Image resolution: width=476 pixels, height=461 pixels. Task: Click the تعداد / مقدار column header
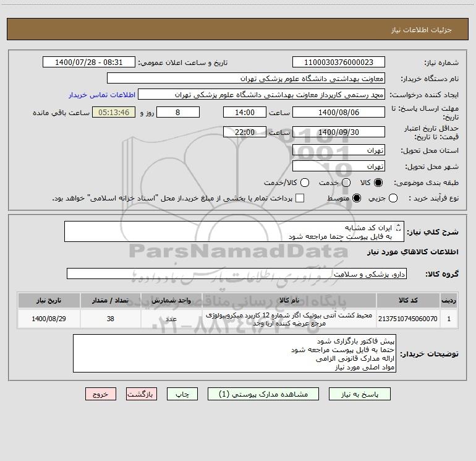click(110, 300)
